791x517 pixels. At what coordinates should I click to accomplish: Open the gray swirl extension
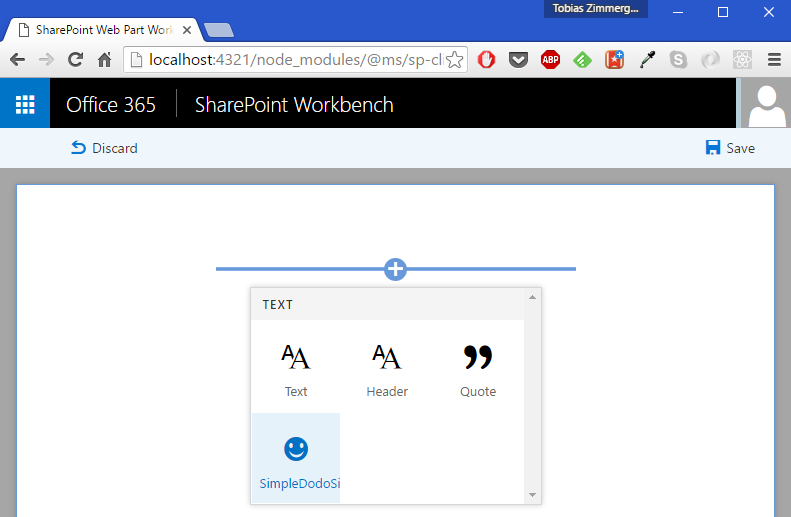710,60
